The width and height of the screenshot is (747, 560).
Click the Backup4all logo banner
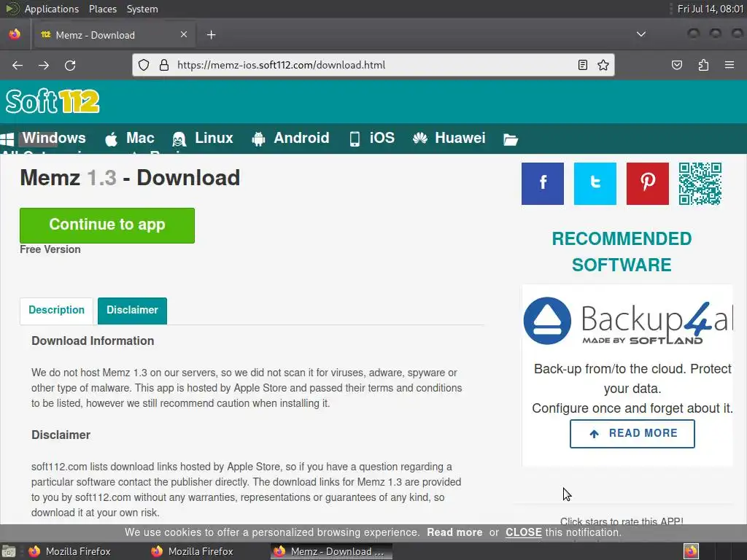628,321
